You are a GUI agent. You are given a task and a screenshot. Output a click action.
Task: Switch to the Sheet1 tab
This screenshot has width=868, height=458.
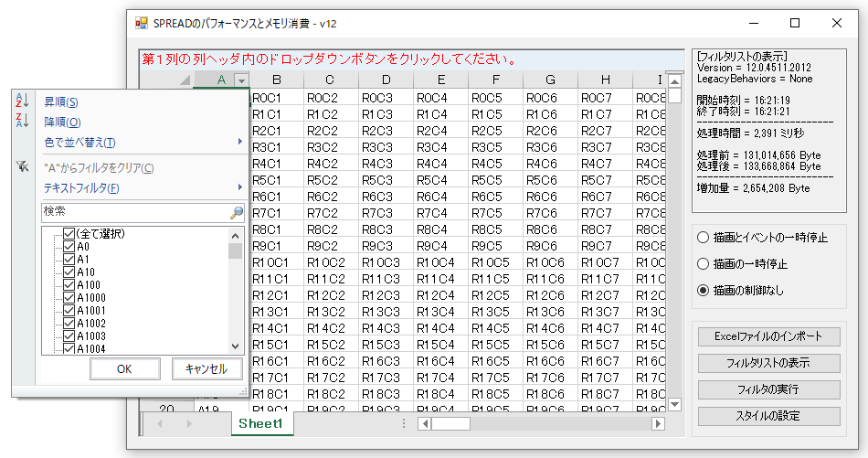[x=260, y=423]
